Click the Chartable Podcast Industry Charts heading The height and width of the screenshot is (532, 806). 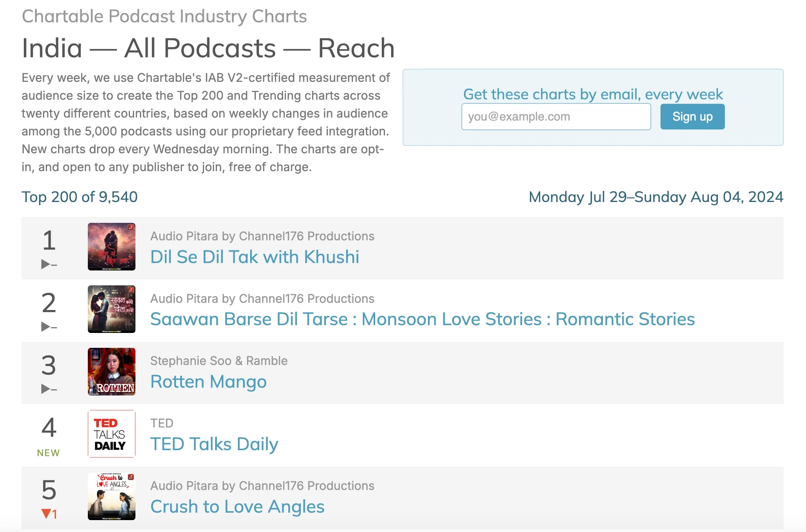[x=164, y=16]
